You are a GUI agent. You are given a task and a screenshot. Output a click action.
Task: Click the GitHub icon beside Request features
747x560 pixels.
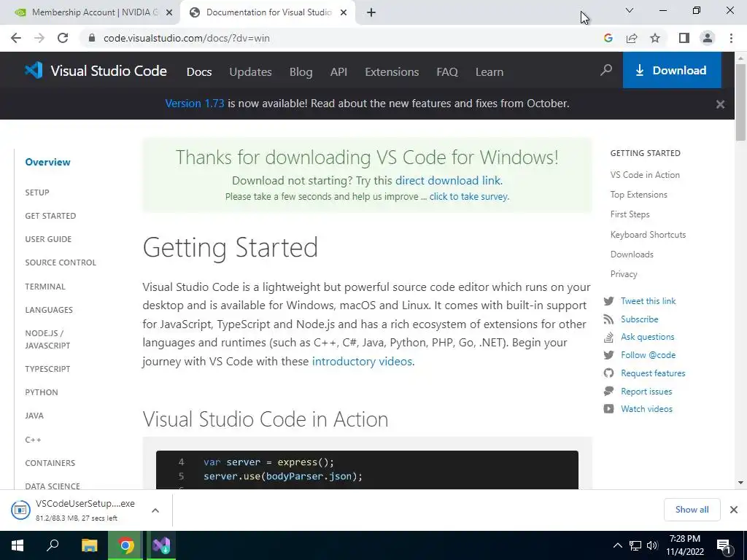click(608, 373)
